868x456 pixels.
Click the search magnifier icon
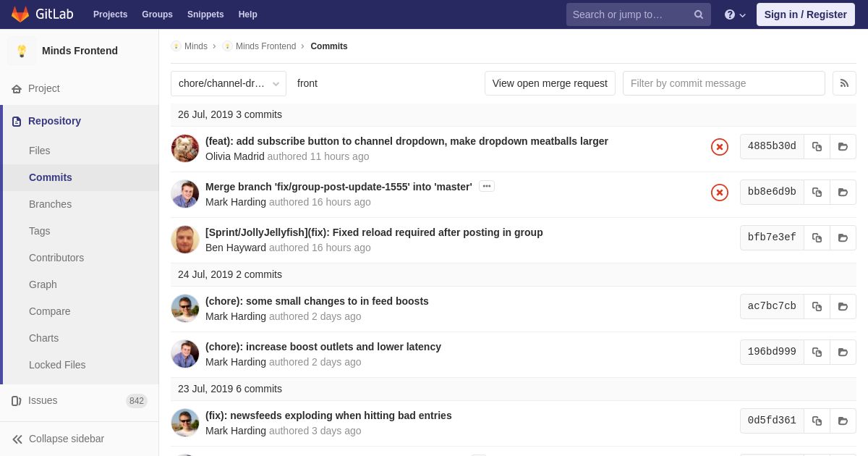tap(699, 14)
